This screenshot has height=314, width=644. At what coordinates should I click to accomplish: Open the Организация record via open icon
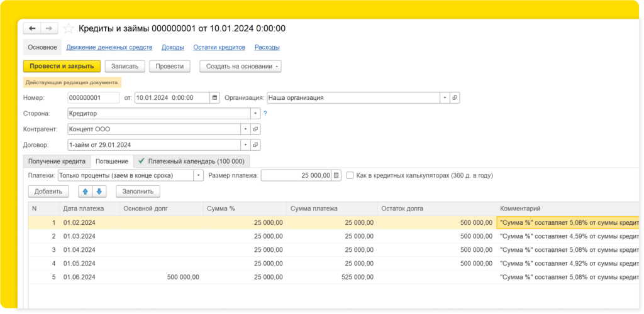455,98
